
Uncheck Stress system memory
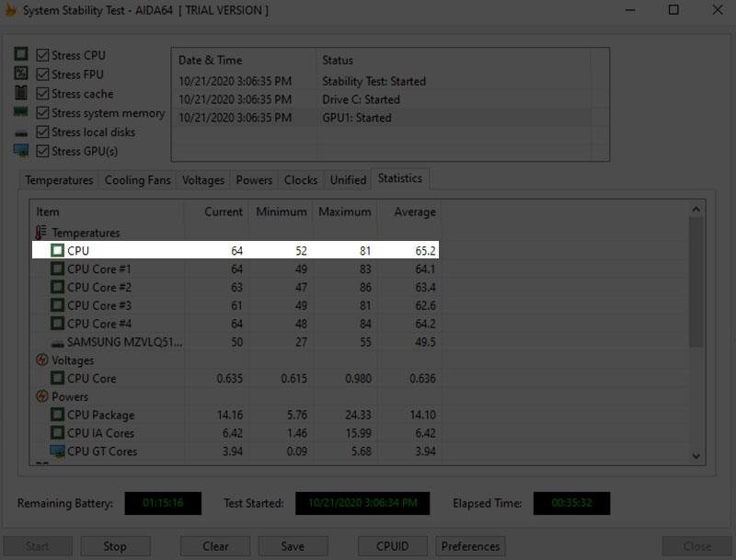point(41,113)
